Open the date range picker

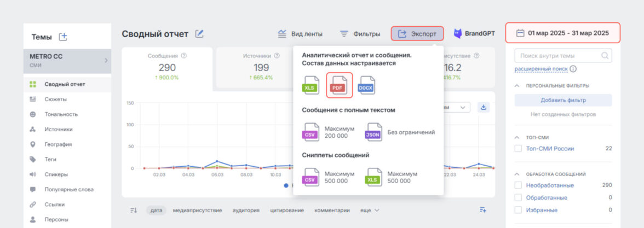click(x=563, y=33)
